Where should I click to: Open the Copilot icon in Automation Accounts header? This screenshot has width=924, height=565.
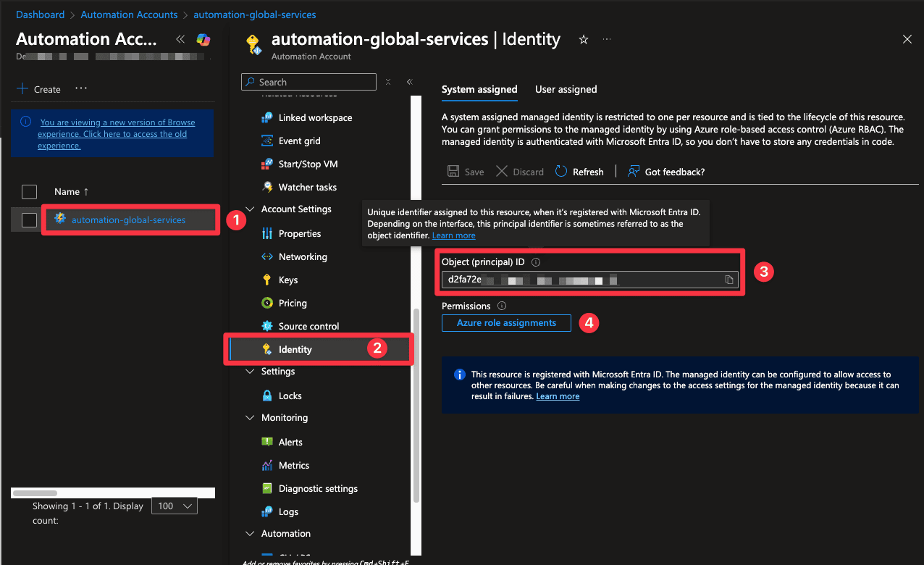pos(203,39)
